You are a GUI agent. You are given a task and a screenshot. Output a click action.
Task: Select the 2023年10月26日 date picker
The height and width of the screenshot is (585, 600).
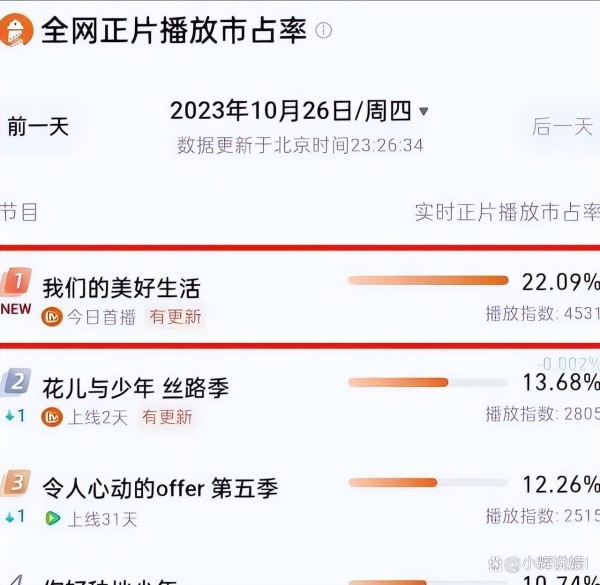tap(291, 111)
